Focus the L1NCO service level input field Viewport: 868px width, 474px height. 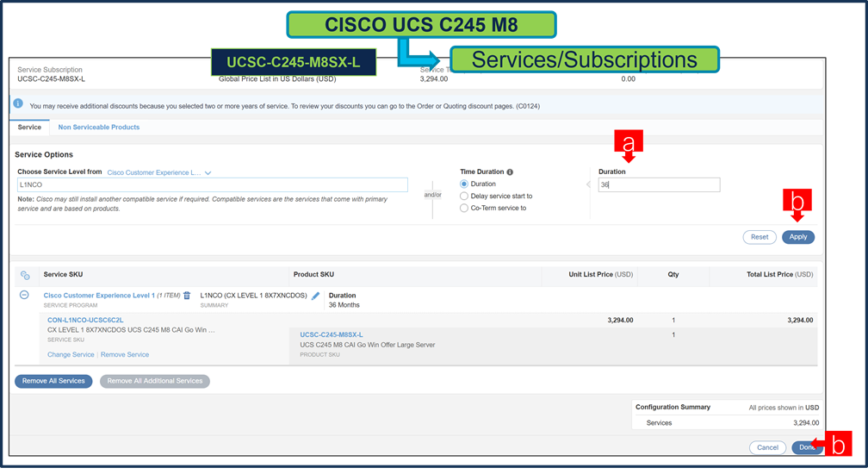click(213, 185)
